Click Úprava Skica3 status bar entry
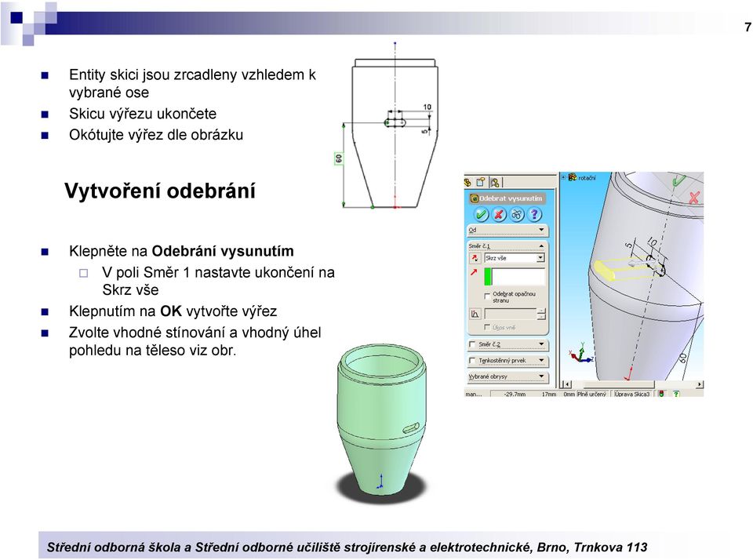The width and height of the screenshot is (753, 560). [x=632, y=394]
